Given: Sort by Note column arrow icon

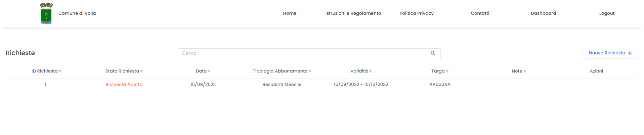Looking at the screenshot, I should point(525,71).
